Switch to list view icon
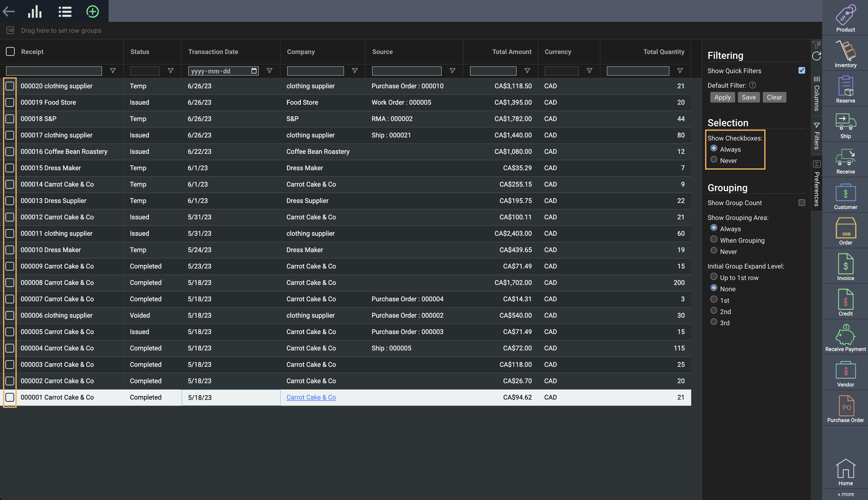The width and height of the screenshot is (868, 500). click(65, 11)
